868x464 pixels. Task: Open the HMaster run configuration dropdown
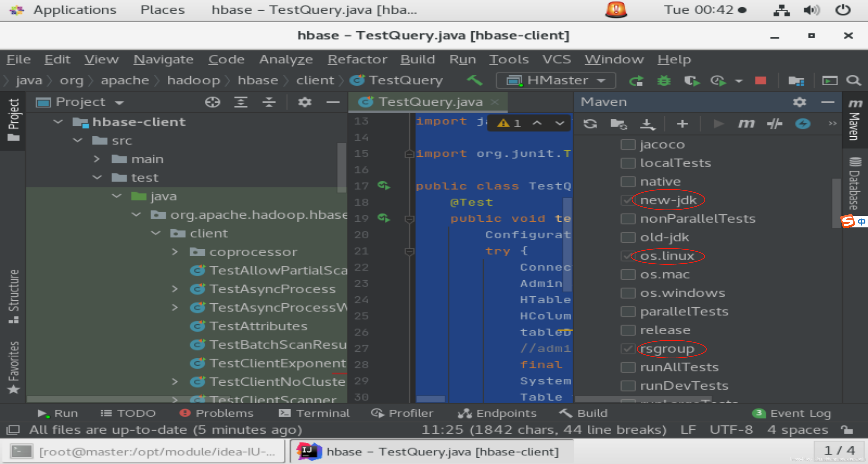pos(556,81)
